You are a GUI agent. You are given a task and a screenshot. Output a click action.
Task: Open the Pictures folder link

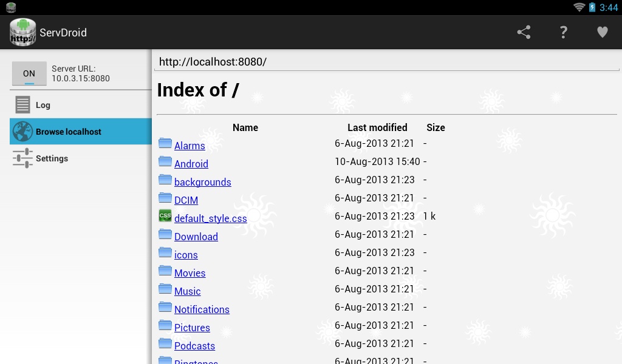click(192, 328)
